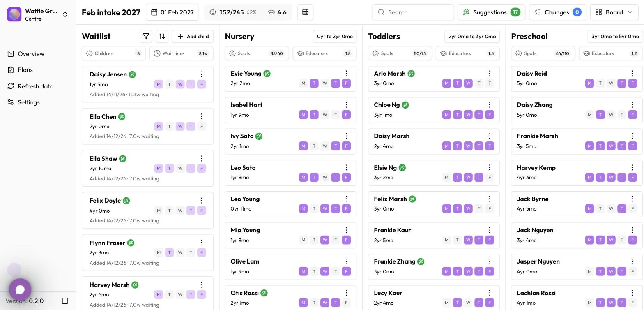Image resolution: width=644 pixels, height=310 pixels.
Task: Open Suggestions with 17 pending
Action: point(492,12)
